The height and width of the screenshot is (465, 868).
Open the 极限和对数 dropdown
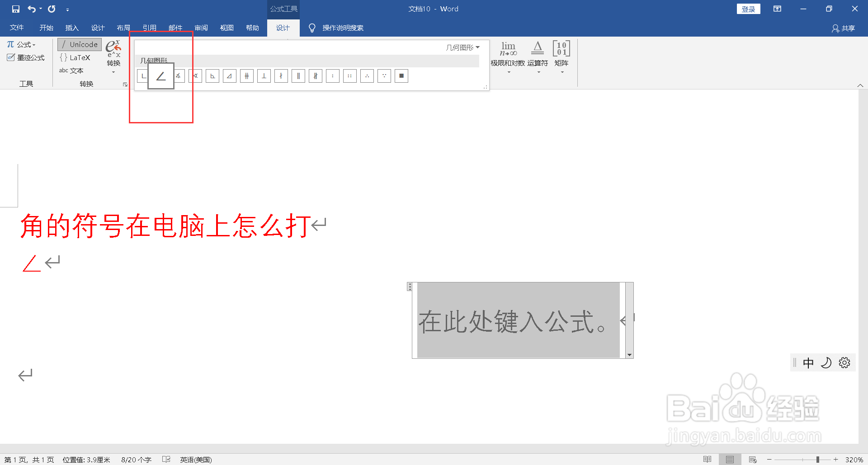508,57
